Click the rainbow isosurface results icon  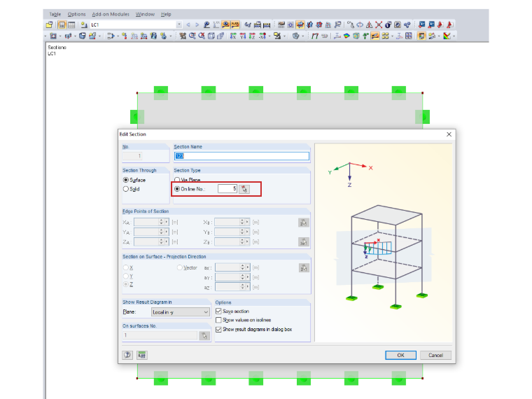[x=346, y=36]
